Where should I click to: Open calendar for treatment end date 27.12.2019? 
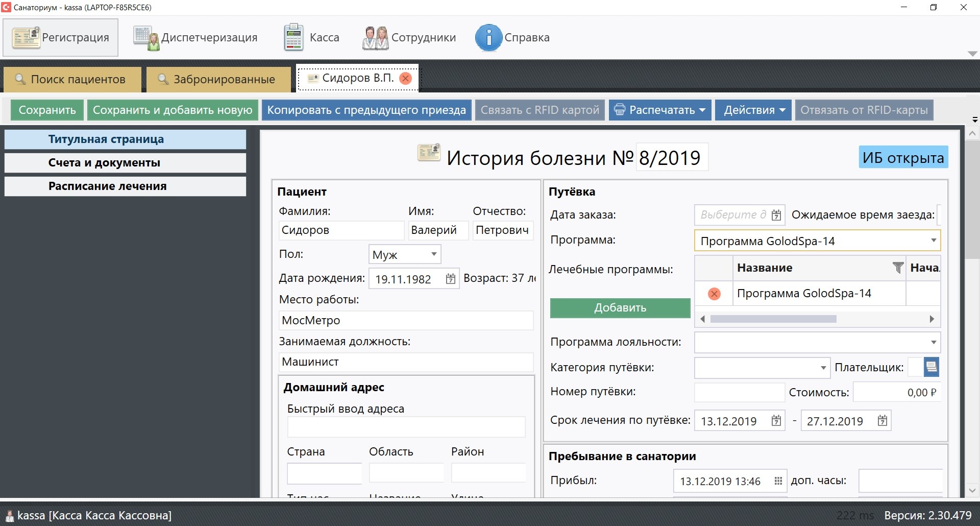(882, 421)
